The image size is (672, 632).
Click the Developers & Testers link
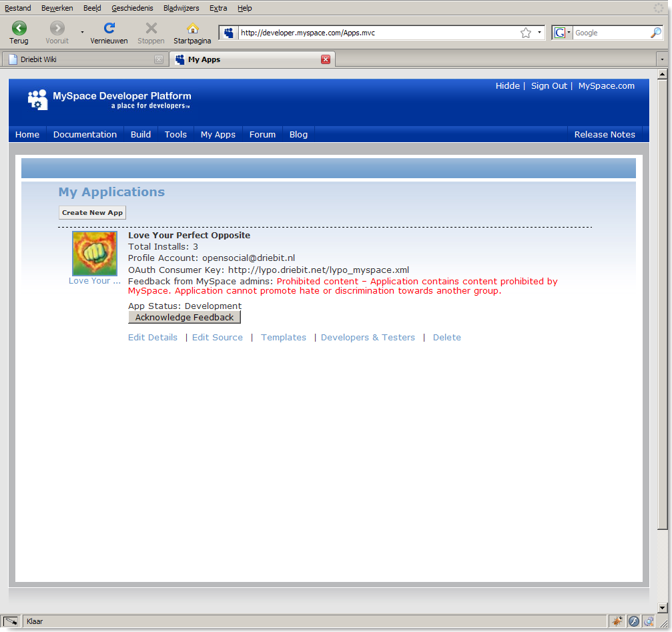click(x=368, y=338)
